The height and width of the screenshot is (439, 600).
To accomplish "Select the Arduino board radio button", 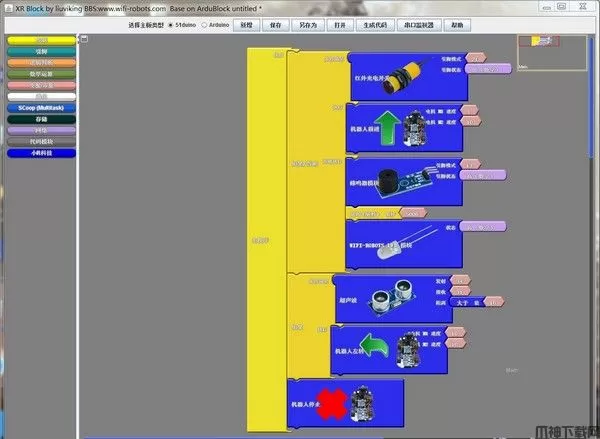I will coord(204,25).
